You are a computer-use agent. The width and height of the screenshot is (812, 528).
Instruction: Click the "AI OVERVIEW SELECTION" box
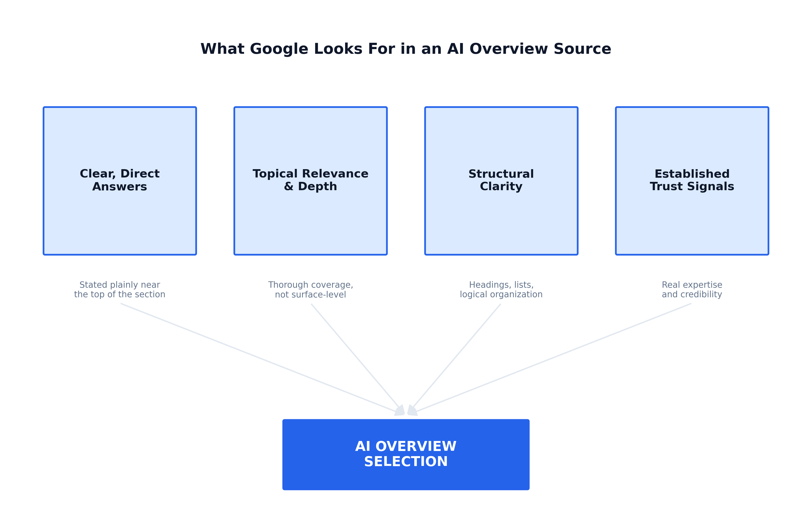(x=406, y=455)
